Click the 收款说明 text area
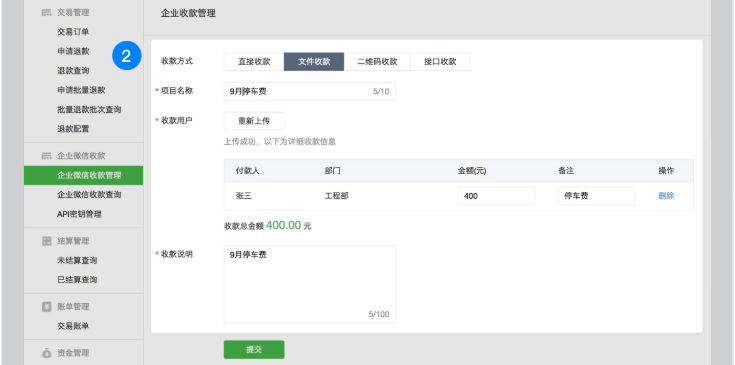The width and height of the screenshot is (735, 365). click(x=309, y=284)
